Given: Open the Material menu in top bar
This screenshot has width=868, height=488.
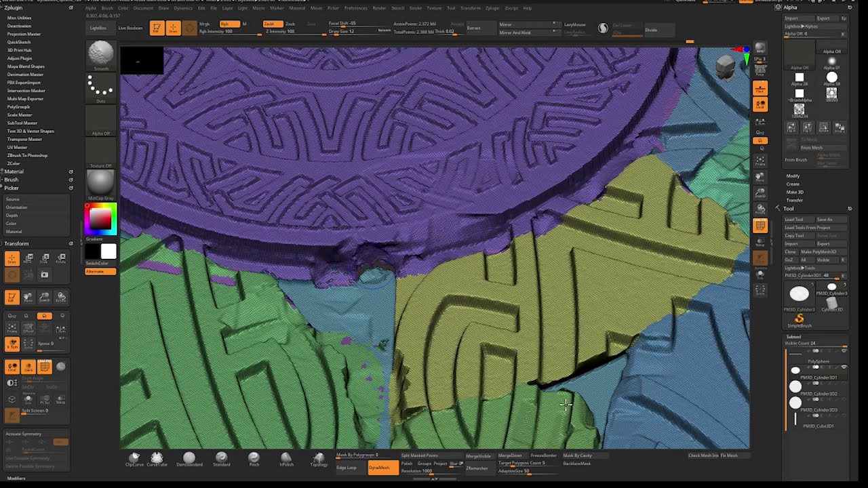Looking at the screenshot, I should [x=297, y=8].
